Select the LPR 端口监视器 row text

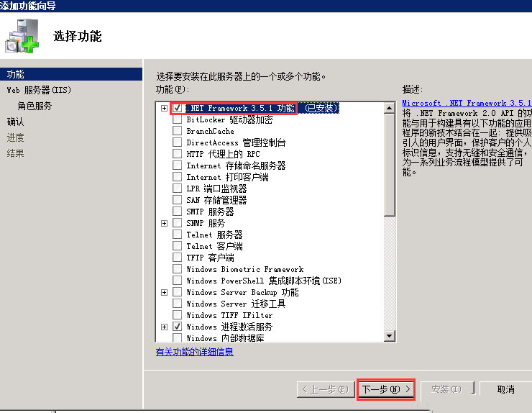(x=216, y=189)
